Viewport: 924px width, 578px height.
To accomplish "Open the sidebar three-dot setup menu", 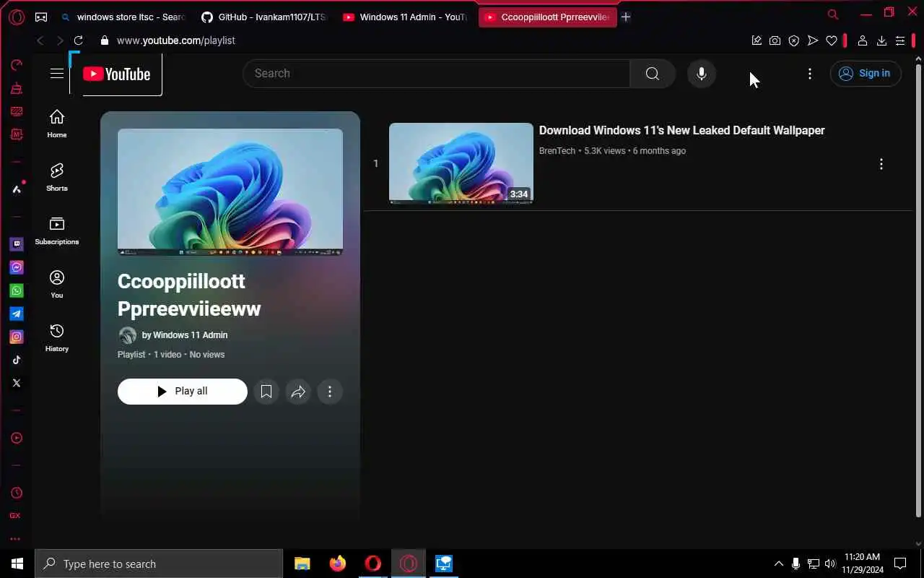I will tap(15, 539).
